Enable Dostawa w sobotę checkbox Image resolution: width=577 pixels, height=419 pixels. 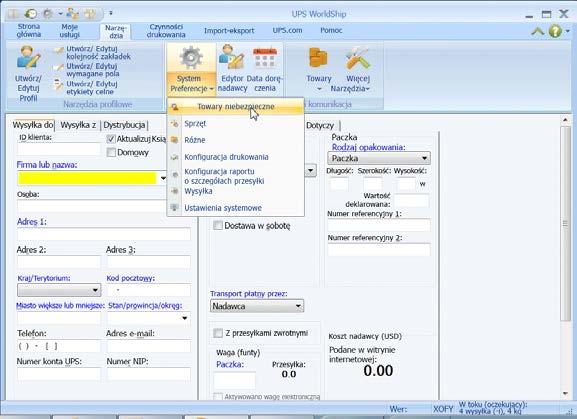coord(218,226)
